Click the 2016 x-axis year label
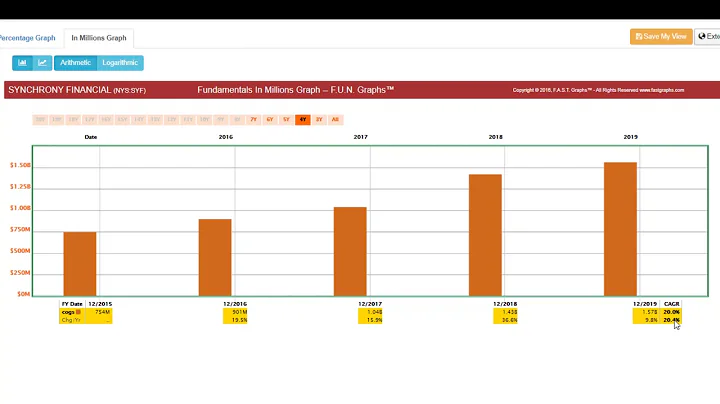 coord(225,137)
